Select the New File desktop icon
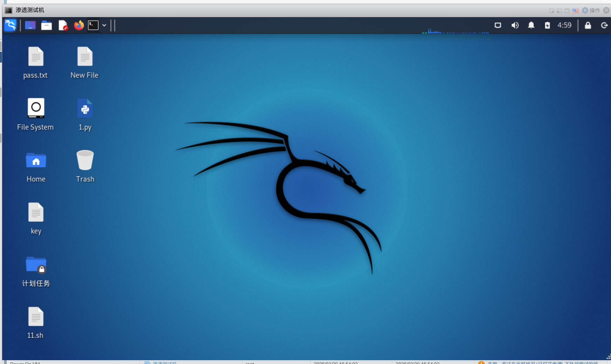The height and width of the screenshot is (364, 611). click(x=85, y=63)
